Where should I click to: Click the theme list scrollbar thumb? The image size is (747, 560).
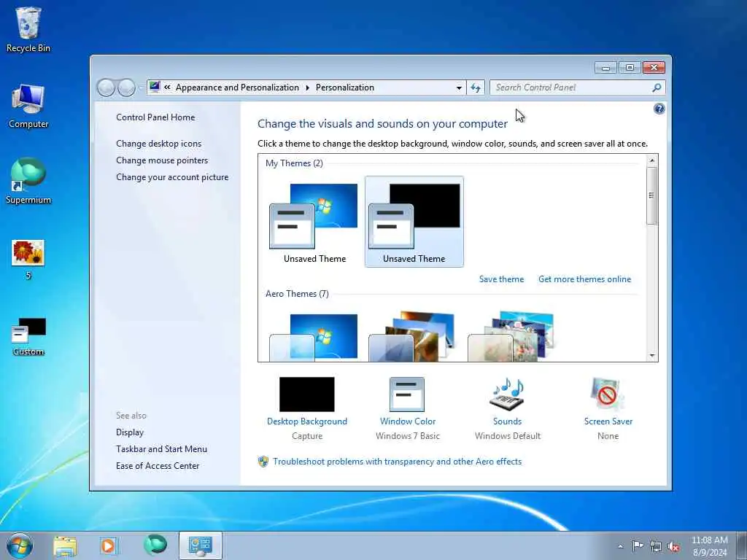651,195
